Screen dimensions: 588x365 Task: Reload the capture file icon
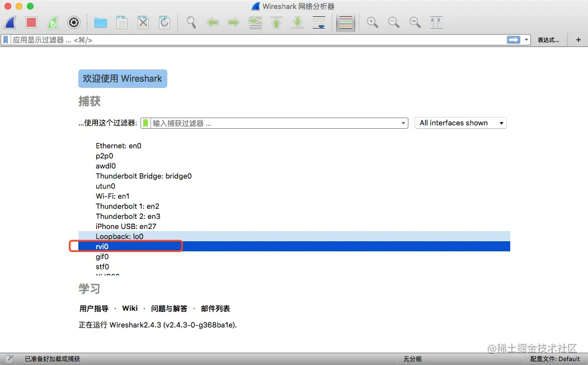[164, 22]
